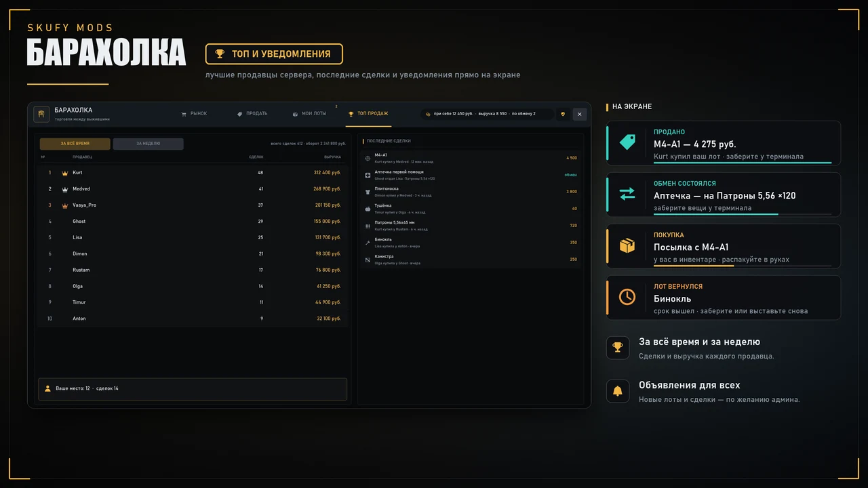Image resolution: width=868 pixels, height=488 pixels.
Task: Go to the Продать tab
Action: pos(252,114)
